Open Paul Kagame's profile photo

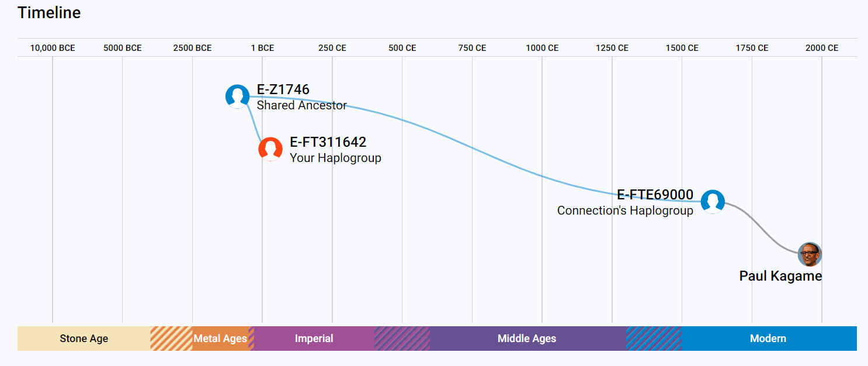point(810,254)
